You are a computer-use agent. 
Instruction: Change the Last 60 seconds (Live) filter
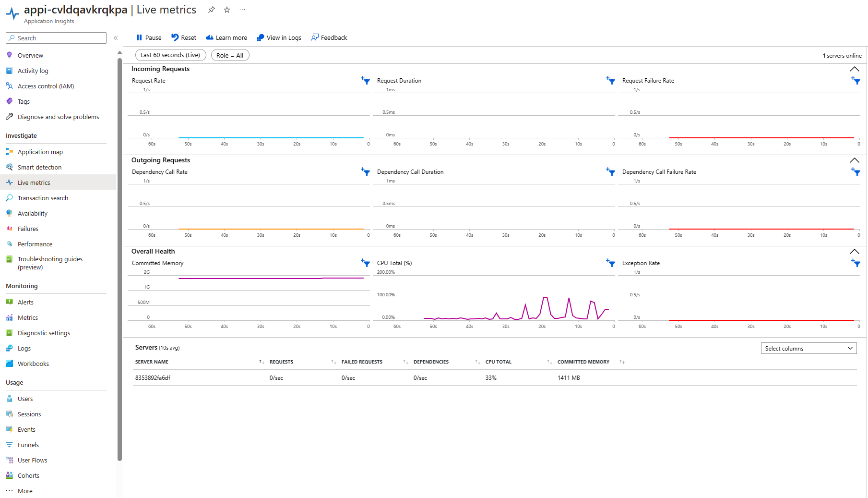coord(170,55)
